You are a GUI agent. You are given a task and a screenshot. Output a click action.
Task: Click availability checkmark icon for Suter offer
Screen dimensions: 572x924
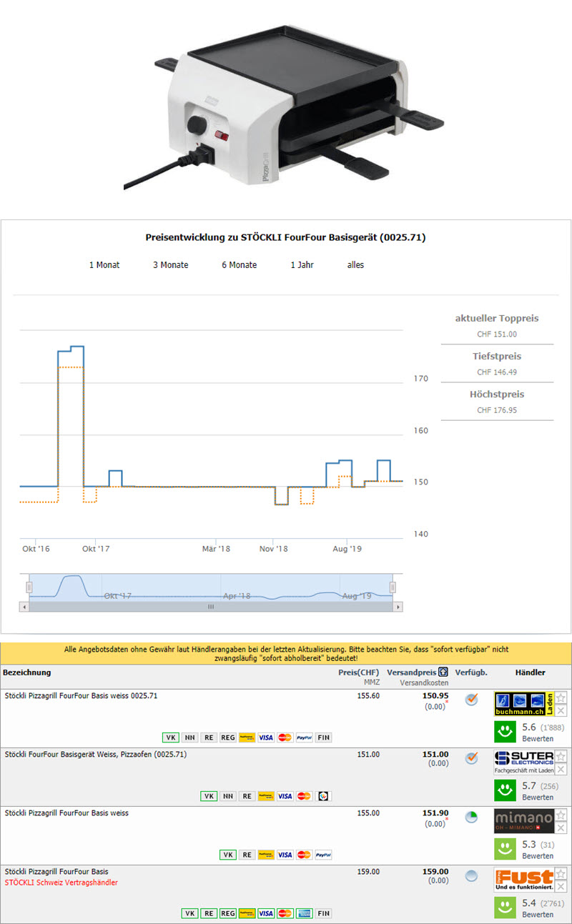(471, 758)
